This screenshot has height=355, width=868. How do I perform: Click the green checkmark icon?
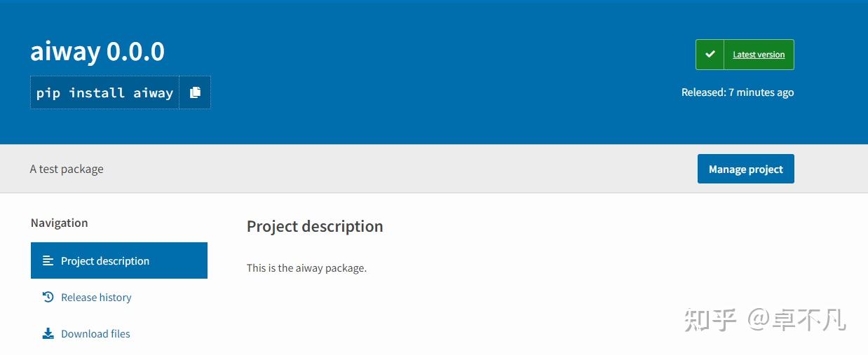710,55
